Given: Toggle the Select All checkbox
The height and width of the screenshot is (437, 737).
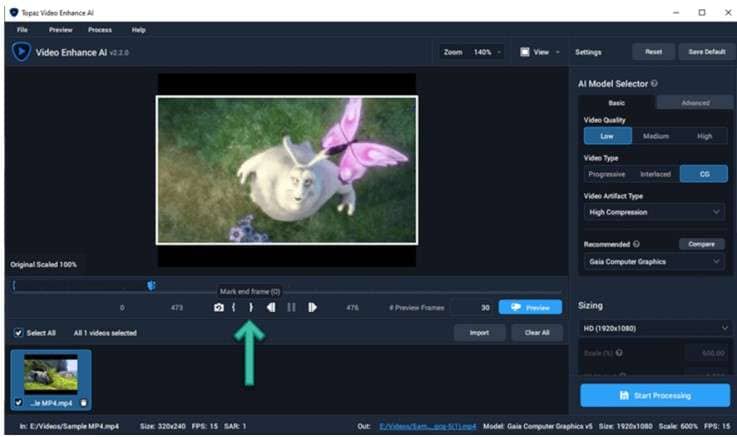Looking at the screenshot, I should tap(18, 333).
